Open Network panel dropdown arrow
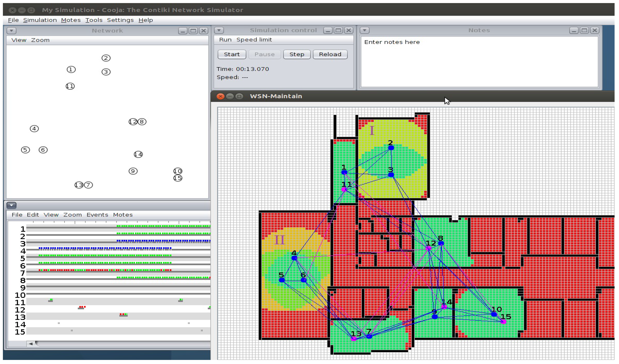 (x=12, y=31)
